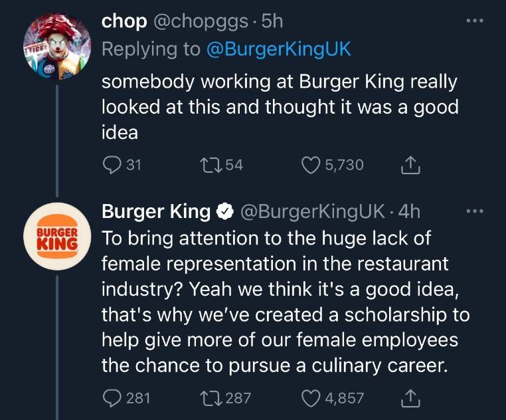Click the Burger King display name
Image resolution: width=506 pixels, height=420 pixels.
tap(155, 212)
